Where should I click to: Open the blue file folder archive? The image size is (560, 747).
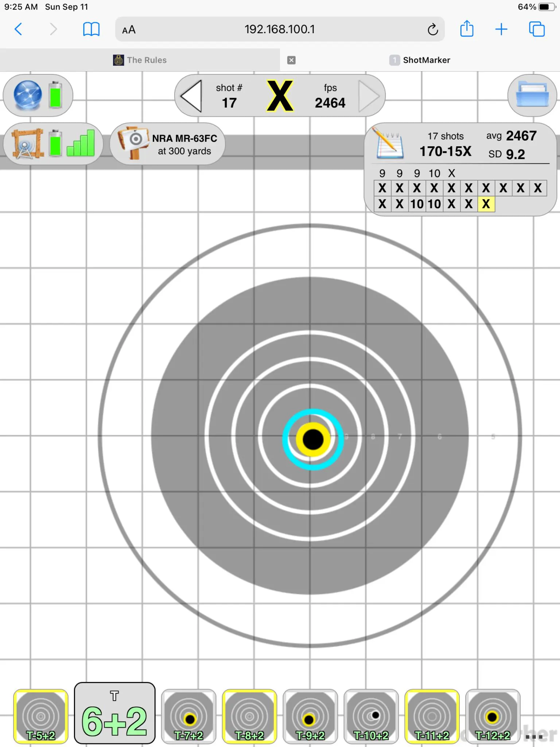[x=532, y=95]
